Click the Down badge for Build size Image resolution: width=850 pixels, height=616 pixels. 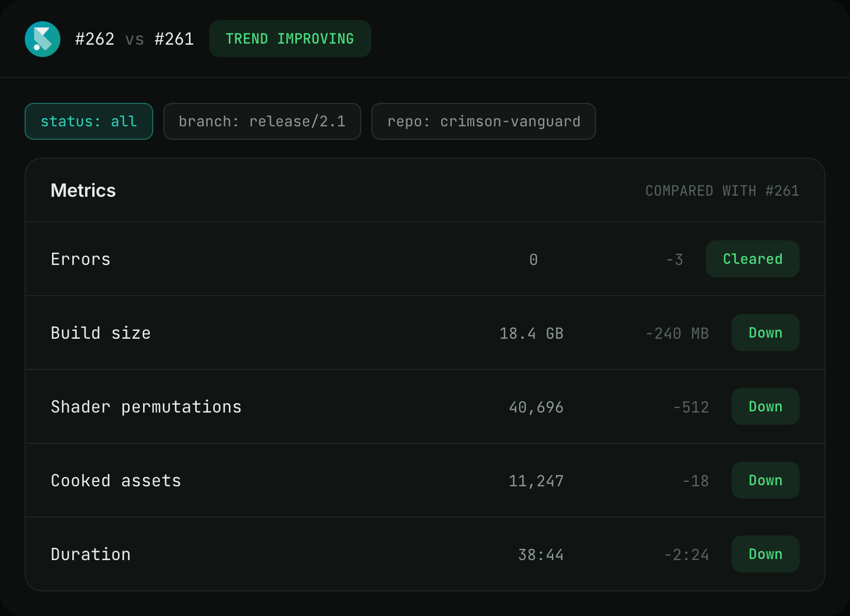click(766, 333)
